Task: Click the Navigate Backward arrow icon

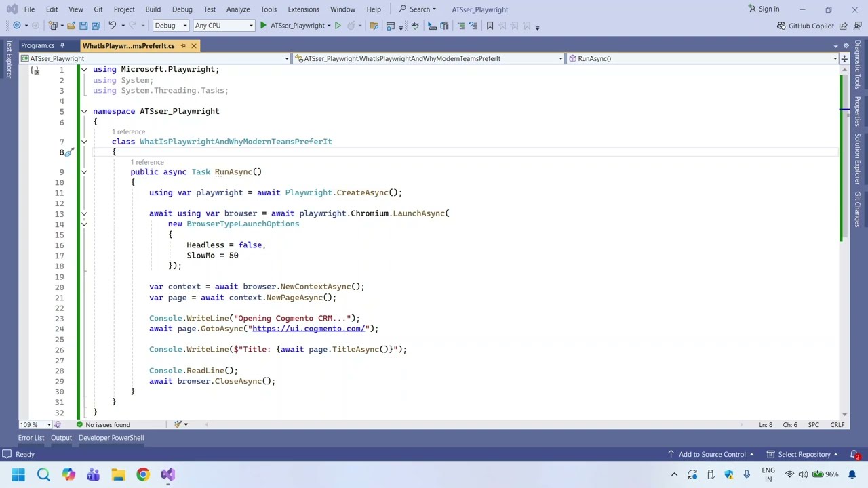Action: (17, 26)
